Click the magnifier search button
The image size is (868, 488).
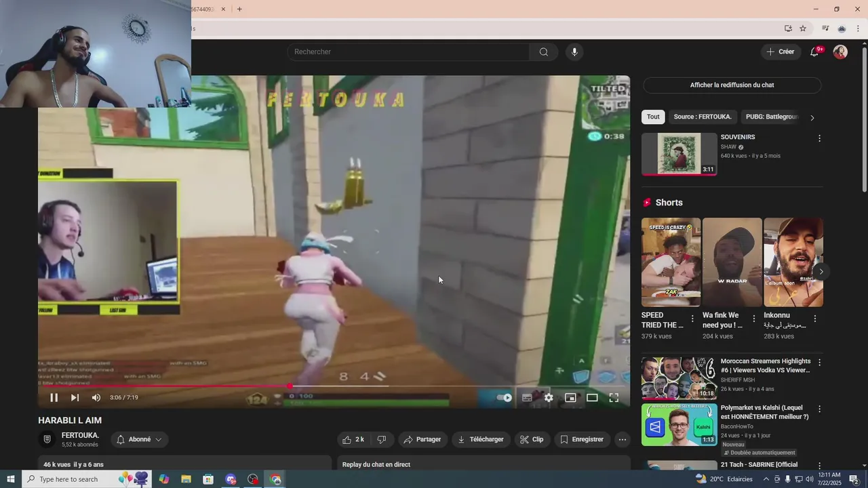[x=544, y=52]
